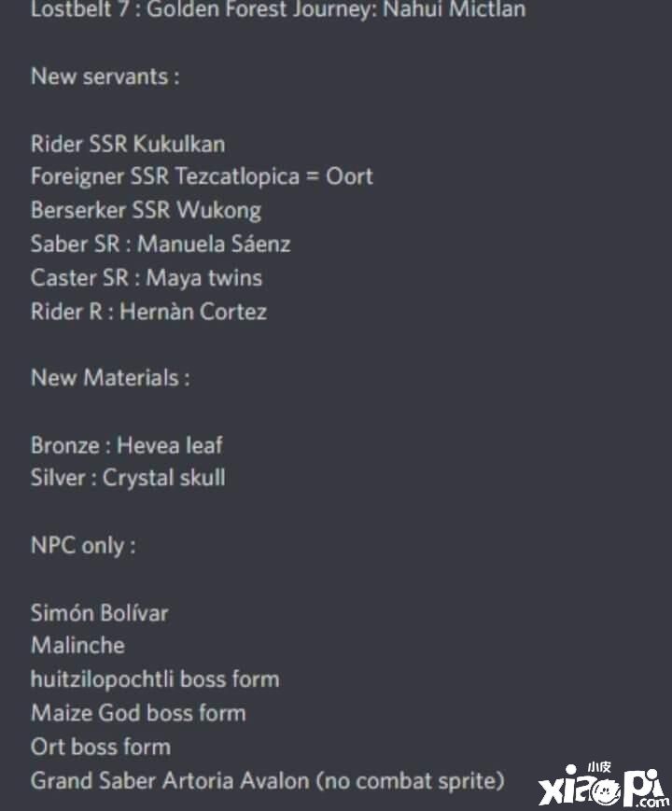Click the 'NPC only :' heading
Image resolution: width=672 pixels, height=811 pixels.
coord(83,546)
